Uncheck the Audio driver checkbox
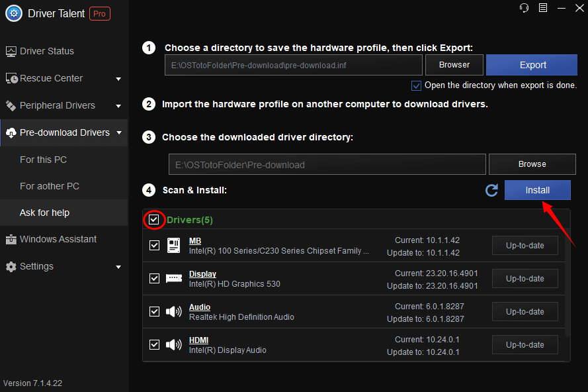588x392 pixels. [x=155, y=311]
